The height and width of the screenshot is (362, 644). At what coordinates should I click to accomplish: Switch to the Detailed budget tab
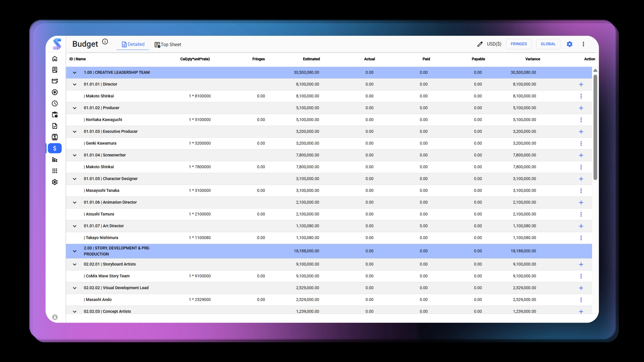click(133, 44)
